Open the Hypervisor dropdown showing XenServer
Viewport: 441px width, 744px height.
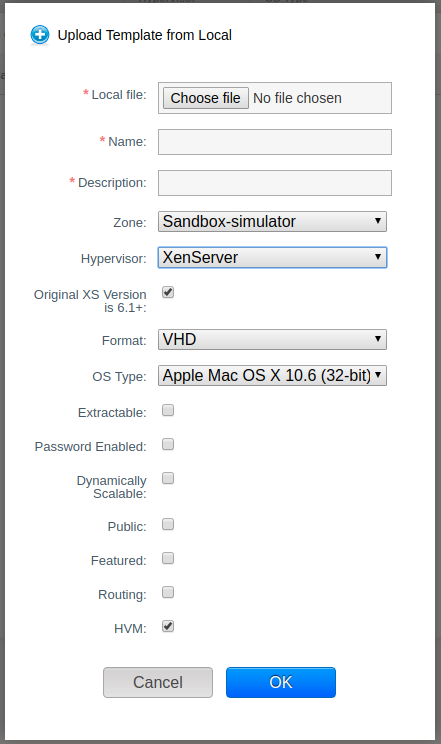272,258
